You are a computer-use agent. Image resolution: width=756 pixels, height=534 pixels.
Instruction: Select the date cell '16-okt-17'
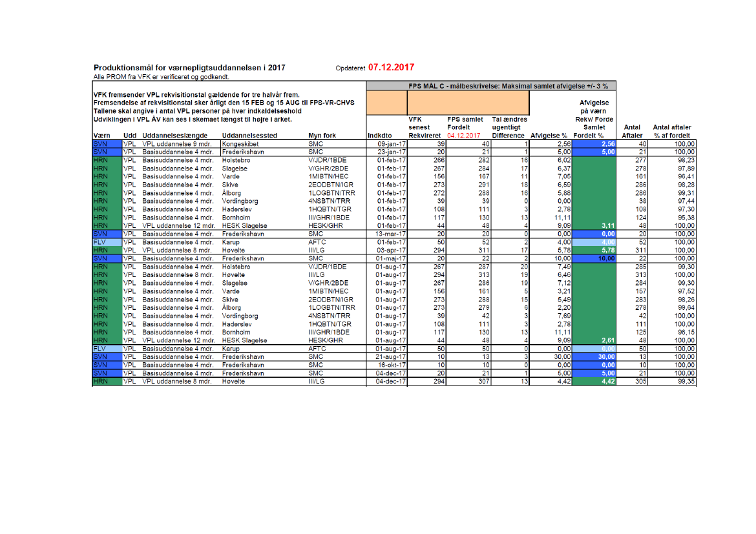click(392, 365)
